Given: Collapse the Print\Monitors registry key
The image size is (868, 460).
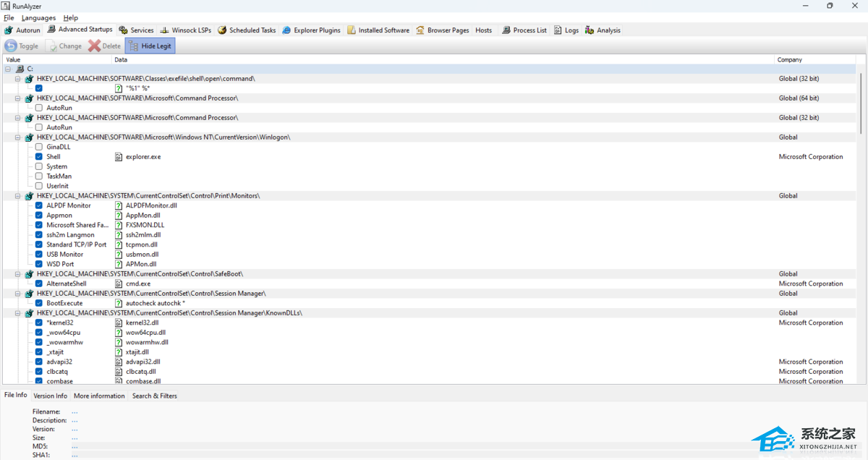Looking at the screenshot, I should click(x=18, y=195).
